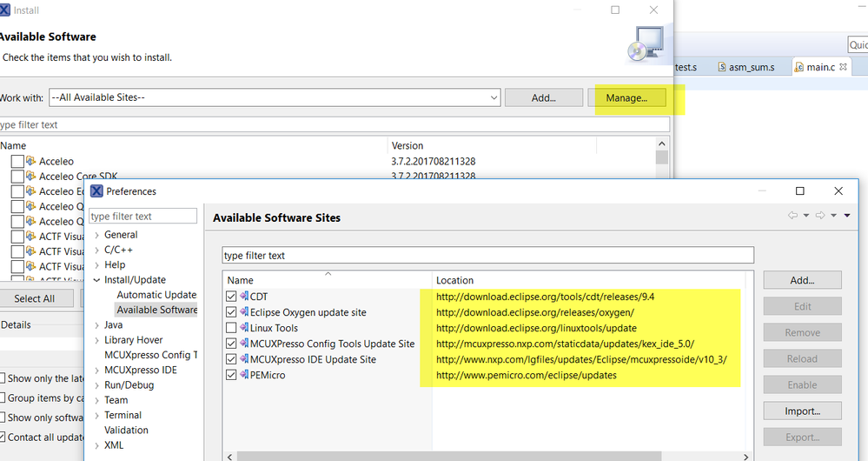The height and width of the screenshot is (461, 868).
Task: Open the 'Work with' sites dropdown
Action: pyautogui.click(x=494, y=97)
